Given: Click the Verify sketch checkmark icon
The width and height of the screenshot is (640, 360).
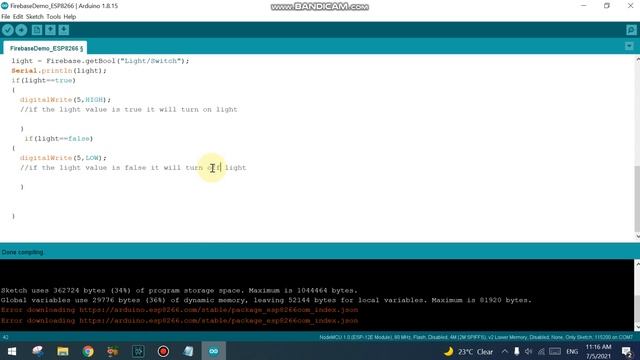Looking at the screenshot, I should [x=8, y=30].
